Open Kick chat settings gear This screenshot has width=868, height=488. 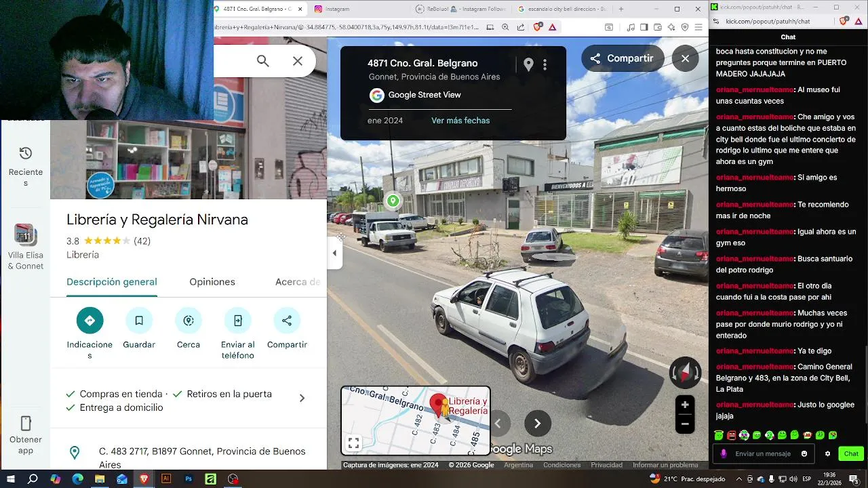[827, 453]
